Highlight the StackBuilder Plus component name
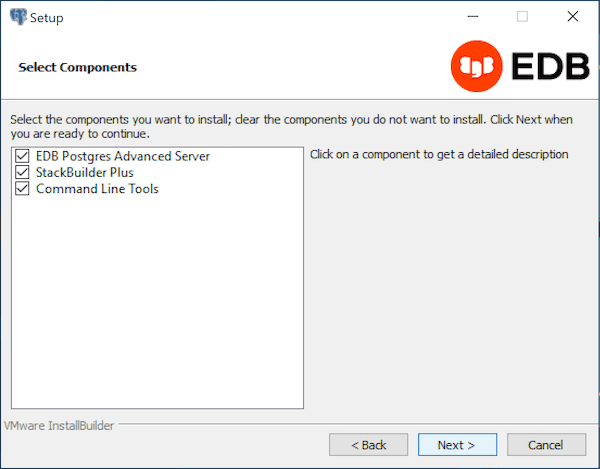Viewport: 600px width, 469px height. [85, 173]
